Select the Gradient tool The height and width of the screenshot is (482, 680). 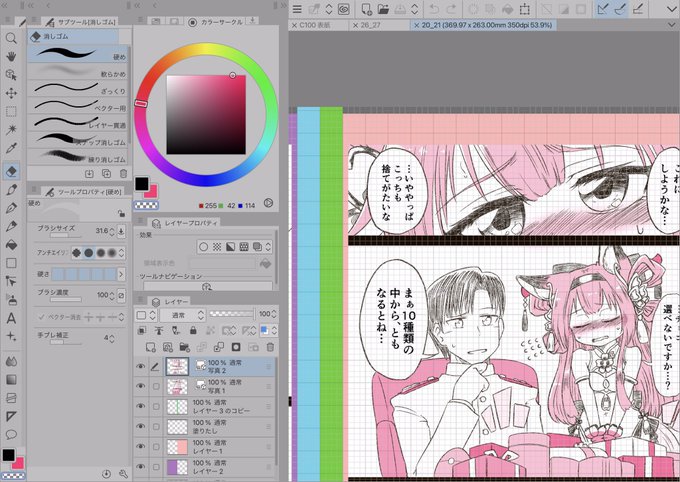pos(11,380)
